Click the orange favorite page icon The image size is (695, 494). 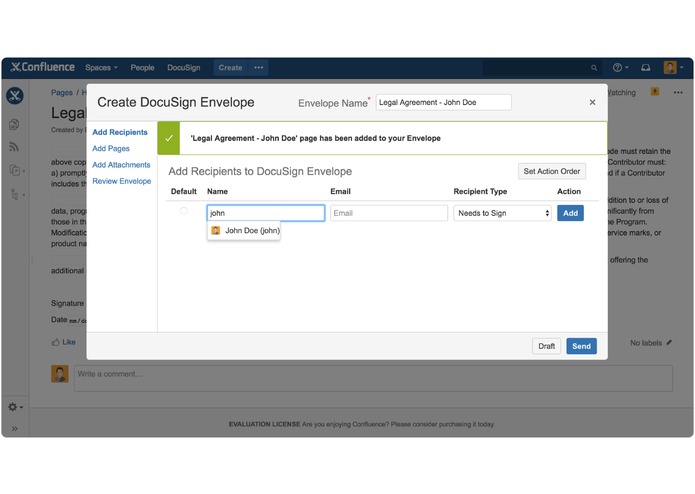tap(655, 92)
